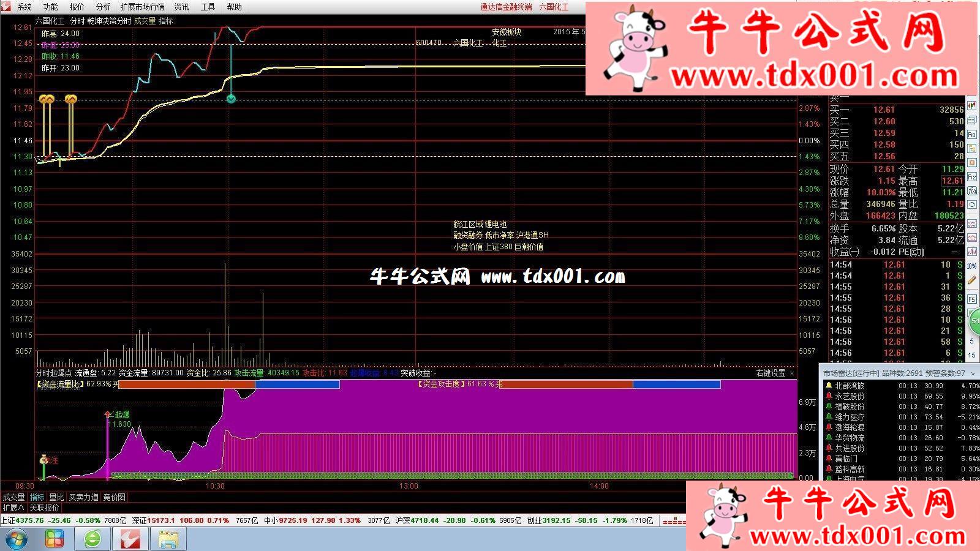Image resolution: width=980 pixels, height=551 pixels.
Task: Select 蓝科高新 in market radar list
Action: [x=850, y=469]
